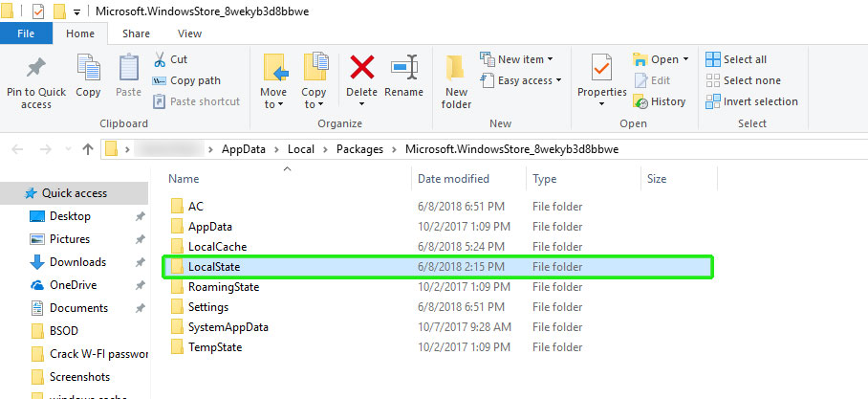868x399 pixels.
Task: Click Local in the address breadcrumb
Action: 301,149
